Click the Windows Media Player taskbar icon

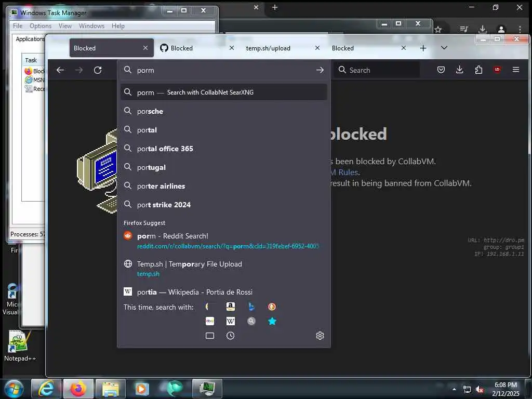pyautogui.click(x=141, y=389)
